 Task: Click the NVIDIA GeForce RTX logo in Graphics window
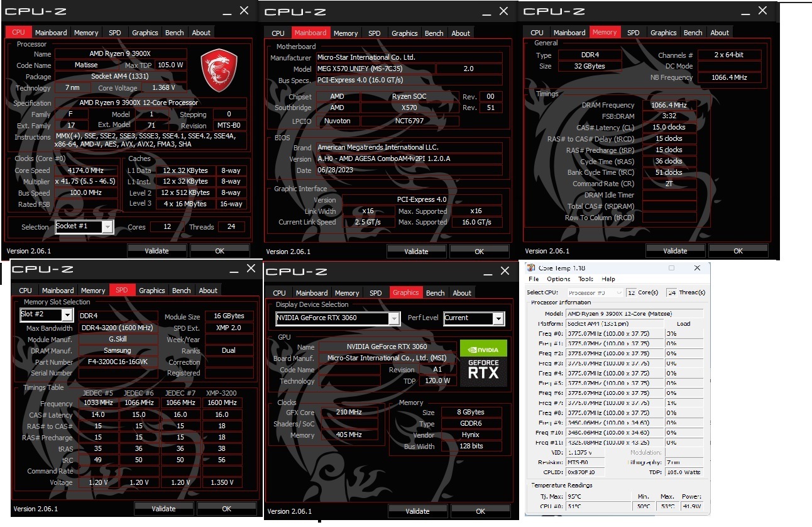tap(483, 363)
